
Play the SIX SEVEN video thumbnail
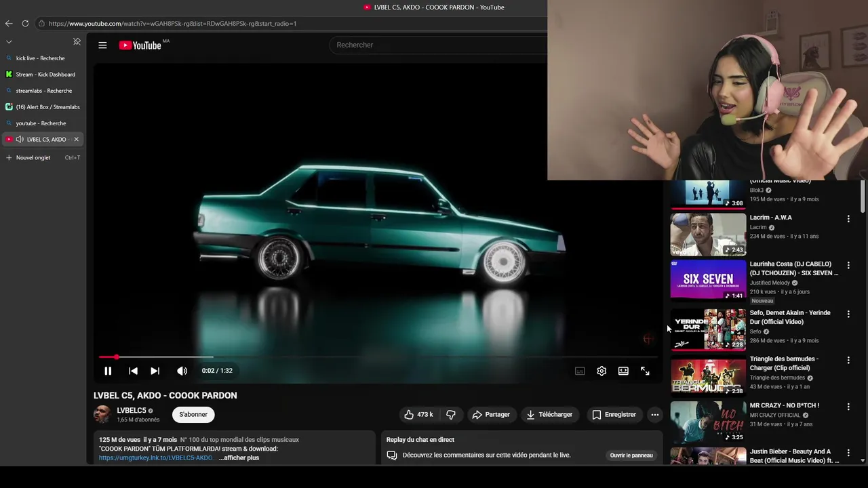(708, 280)
